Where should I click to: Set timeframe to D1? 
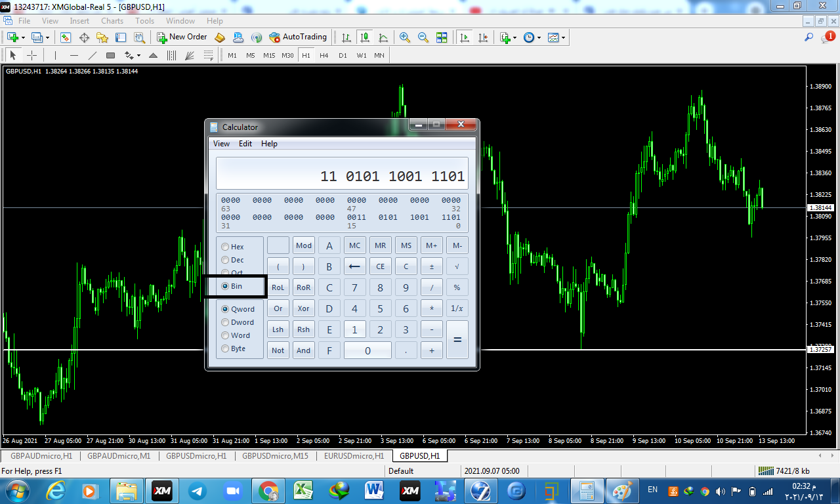click(x=343, y=55)
